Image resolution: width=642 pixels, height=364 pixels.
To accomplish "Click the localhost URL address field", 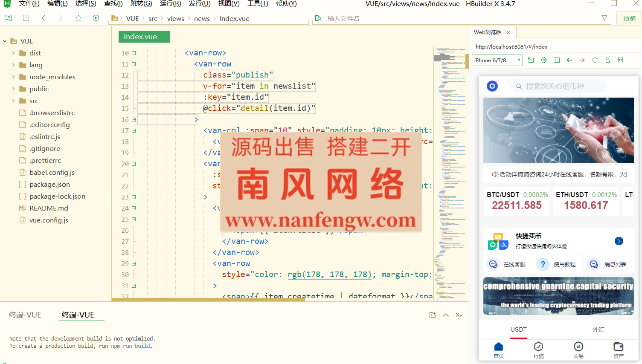I will [x=555, y=47].
